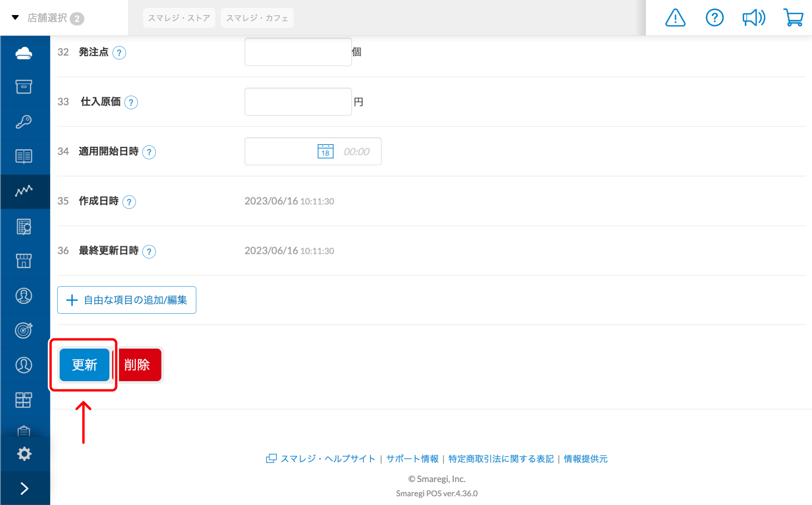This screenshot has width=812, height=505.
Task: Click the store count badge 2
Action: [x=77, y=18]
